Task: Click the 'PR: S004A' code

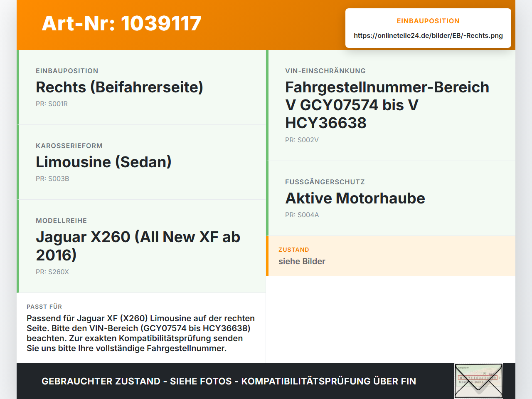Action: click(302, 215)
